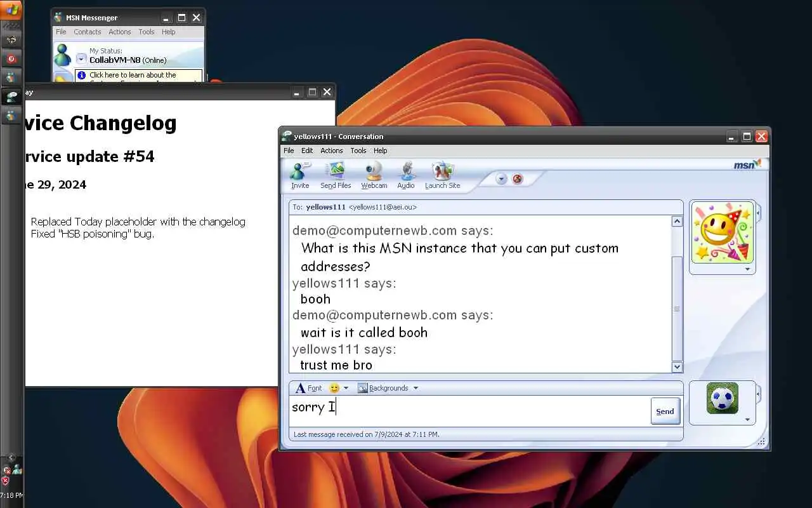Click the scroll-down arrow in the chat history
This screenshot has height=508, width=812.
coord(677,366)
